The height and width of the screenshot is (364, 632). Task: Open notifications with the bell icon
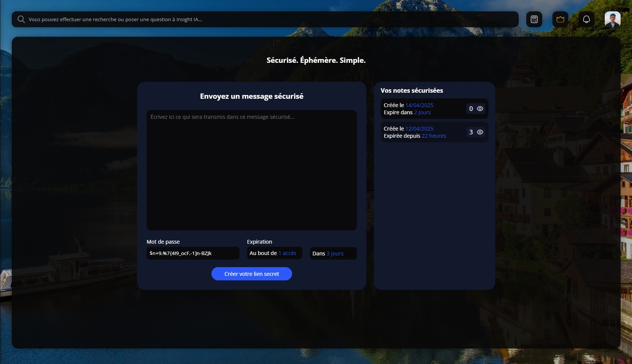point(586,19)
